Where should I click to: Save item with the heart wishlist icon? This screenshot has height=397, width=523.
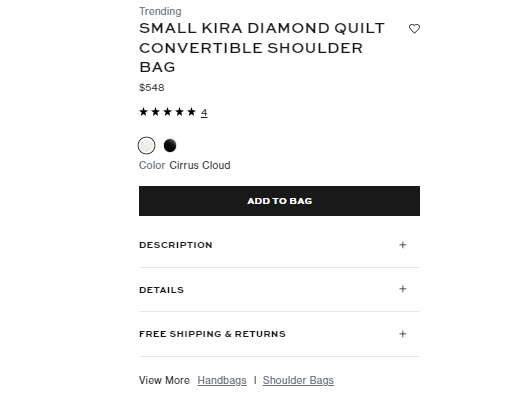414,29
